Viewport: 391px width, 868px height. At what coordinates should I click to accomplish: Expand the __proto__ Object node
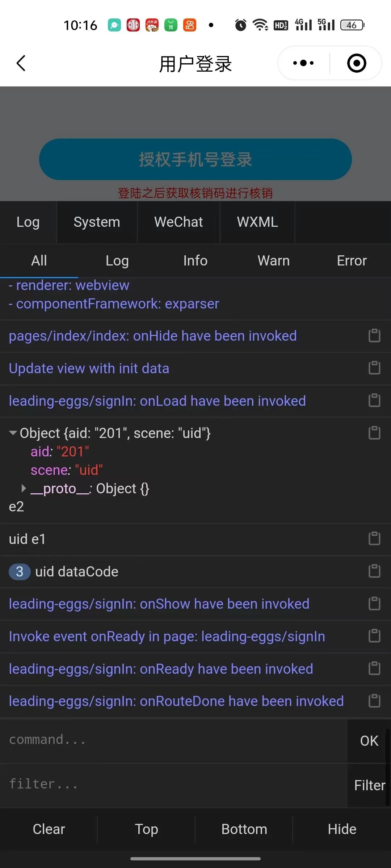(x=24, y=489)
